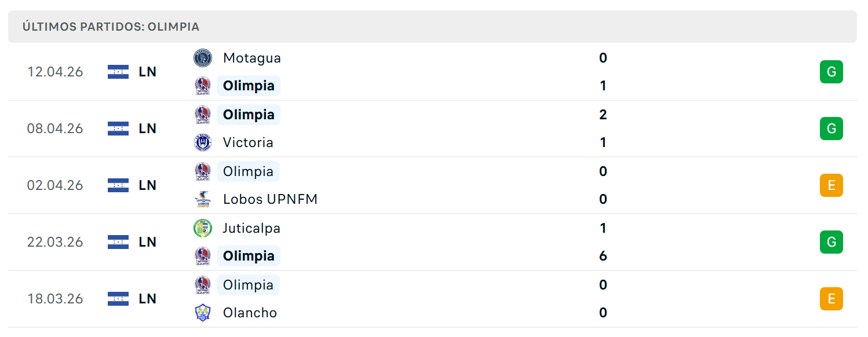
Task: Click the 02.04.26 match date
Action: coord(55,185)
